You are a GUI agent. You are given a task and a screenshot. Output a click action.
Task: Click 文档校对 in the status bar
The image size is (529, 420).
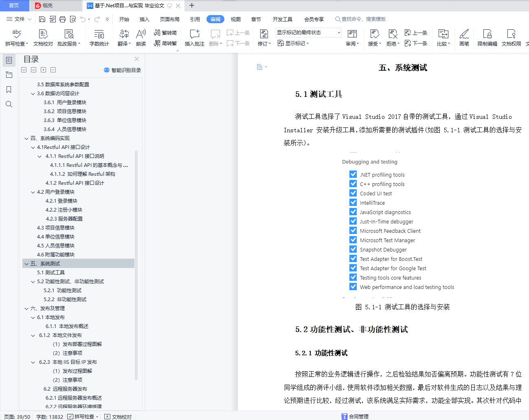coord(118,417)
